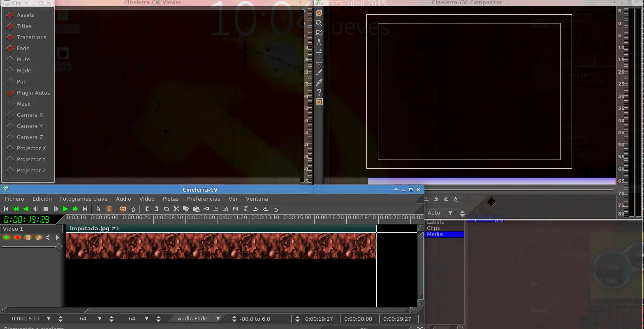
Task: Copy selection with the copy icon
Action: click(x=186, y=209)
